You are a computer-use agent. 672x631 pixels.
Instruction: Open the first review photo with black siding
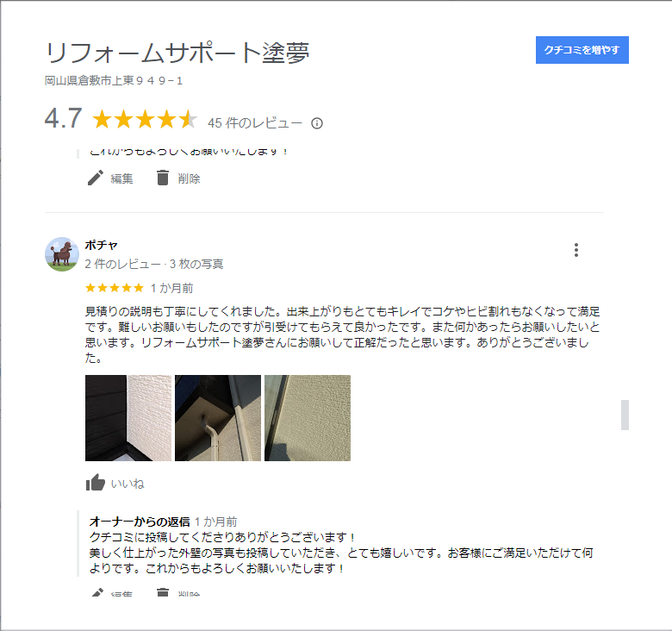coord(128,418)
